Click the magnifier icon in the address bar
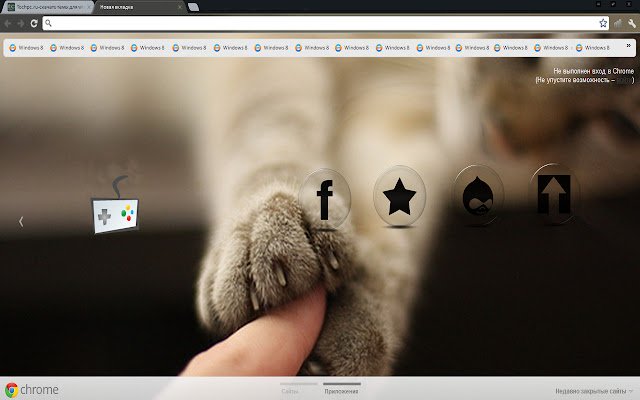Viewport: 640px width, 400px height. [x=48, y=23]
